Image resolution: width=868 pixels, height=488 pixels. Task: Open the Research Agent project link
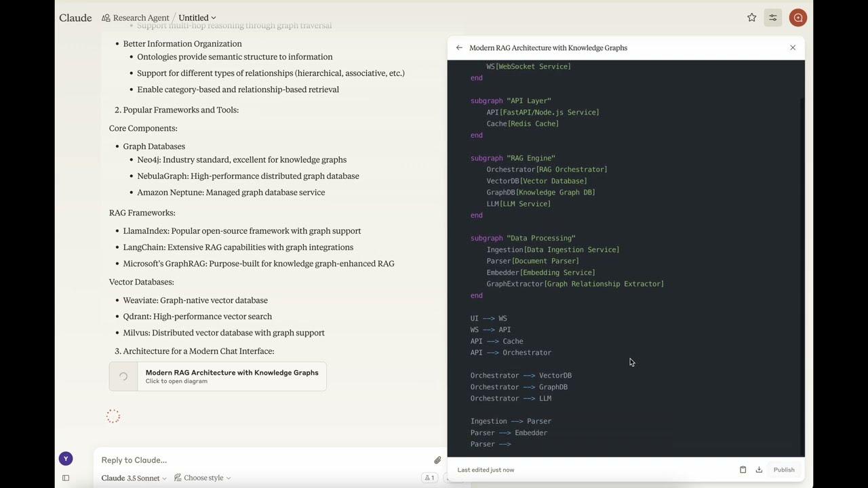pyautogui.click(x=141, y=18)
